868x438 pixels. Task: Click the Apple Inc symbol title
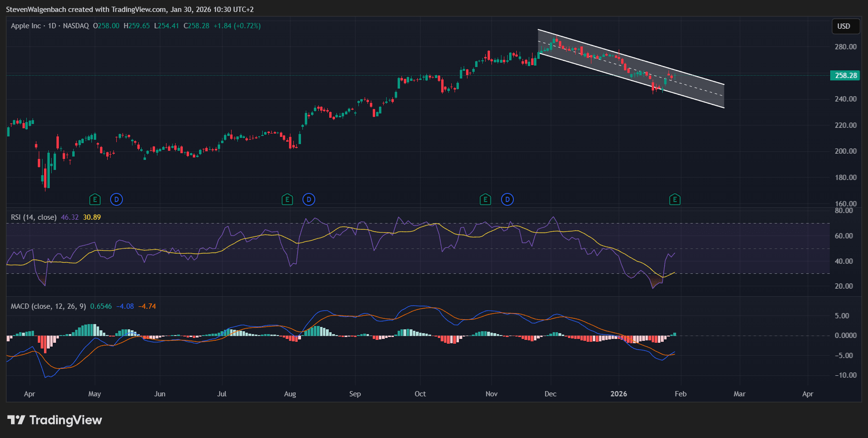pyautogui.click(x=26, y=26)
